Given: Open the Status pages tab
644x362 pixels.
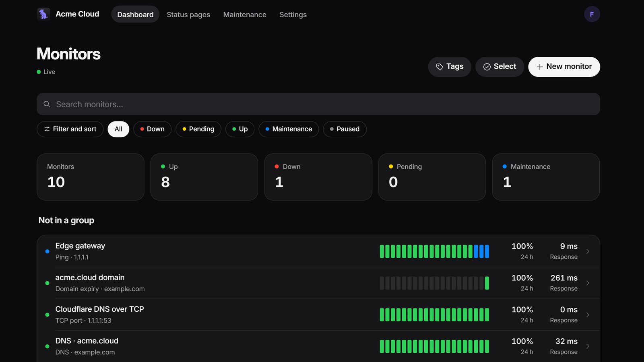Looking at the screenshot, I should [188, 14].
